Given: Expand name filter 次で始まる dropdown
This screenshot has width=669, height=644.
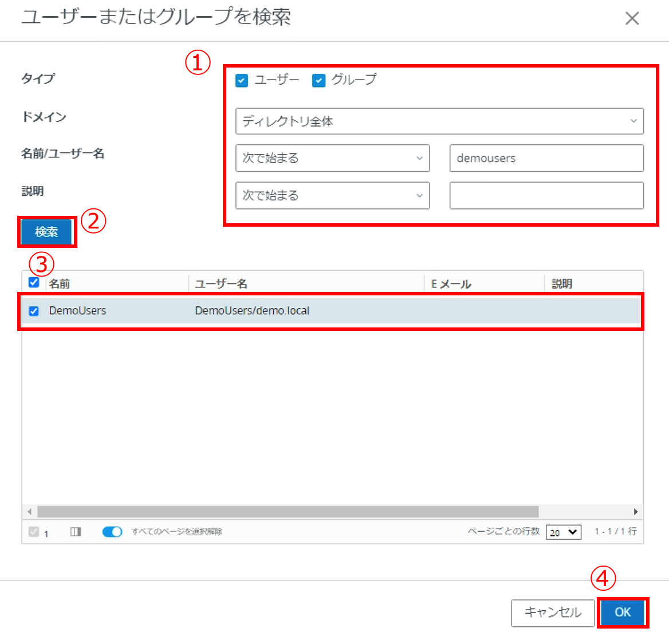Looking at the screenshot, I should point(332,158).
